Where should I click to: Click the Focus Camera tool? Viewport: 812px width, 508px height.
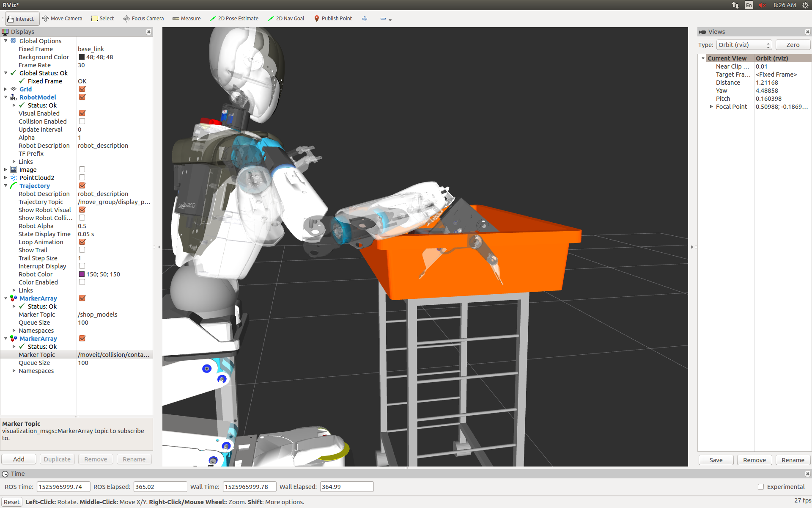143,19
